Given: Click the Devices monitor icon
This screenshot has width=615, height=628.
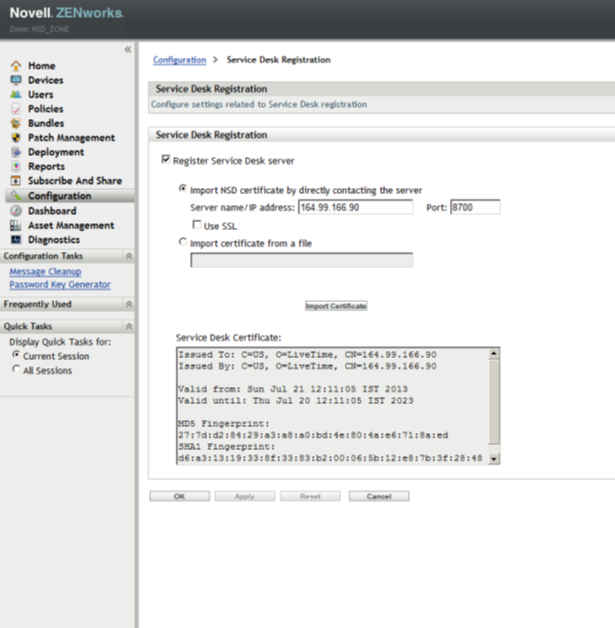Looking at the screenshot, I should 16,80.
